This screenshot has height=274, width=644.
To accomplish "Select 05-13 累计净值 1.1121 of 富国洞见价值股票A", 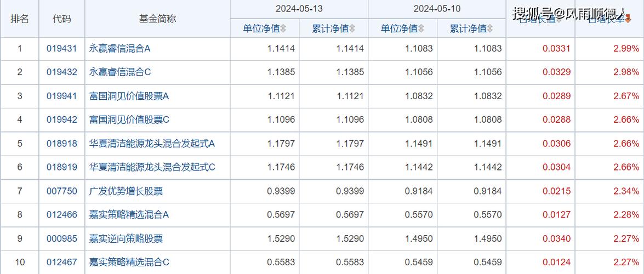I will [x=350, y=96].
